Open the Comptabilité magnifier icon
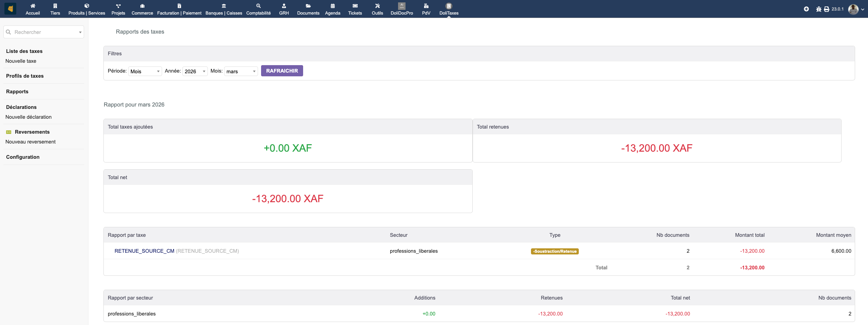868x325 pixels. coord(258,6)
